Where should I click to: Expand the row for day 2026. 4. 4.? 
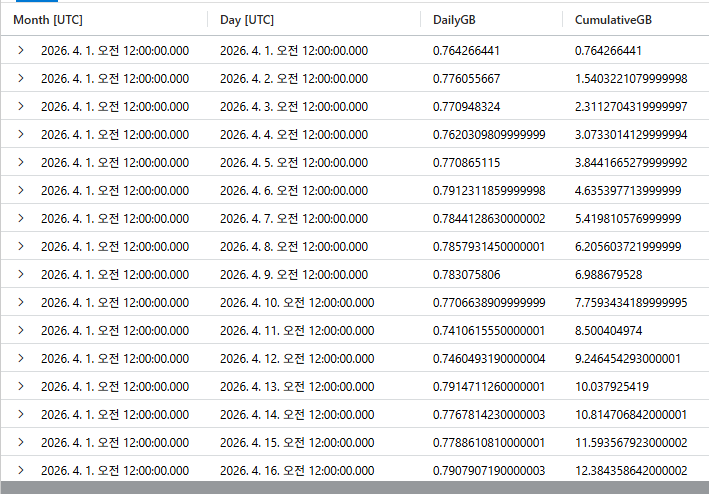[21, 134]
